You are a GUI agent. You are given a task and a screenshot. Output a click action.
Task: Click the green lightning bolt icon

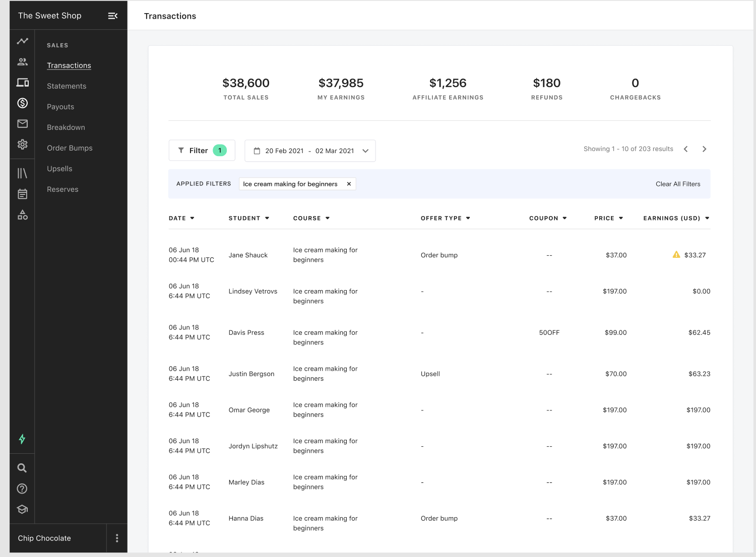coord(22,439)
